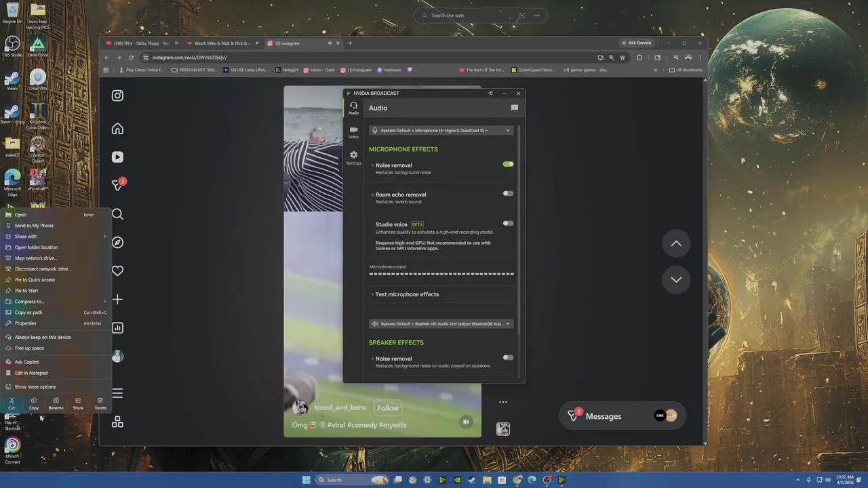Open Instagram Notifications heart icon
Screen dimensions: 868x488
tap(117, 271)
